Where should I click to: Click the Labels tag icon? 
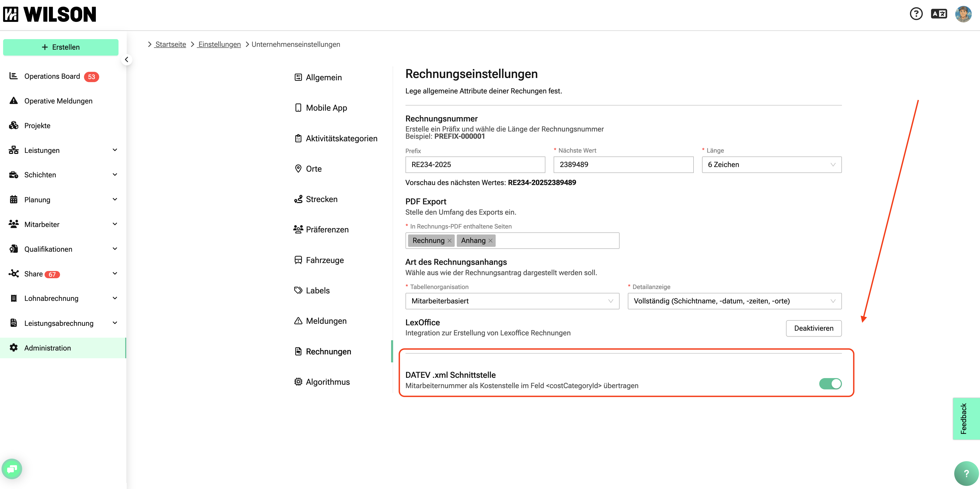(x=298, y=290)
